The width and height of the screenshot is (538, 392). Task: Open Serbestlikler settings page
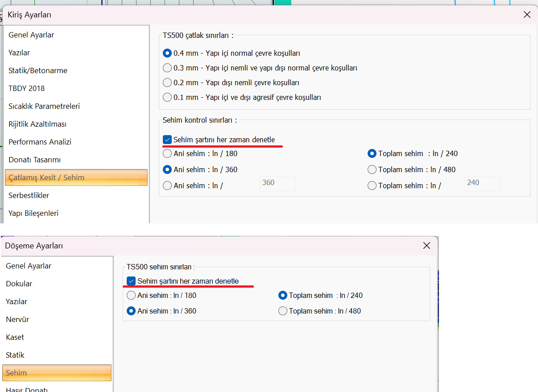76,195
